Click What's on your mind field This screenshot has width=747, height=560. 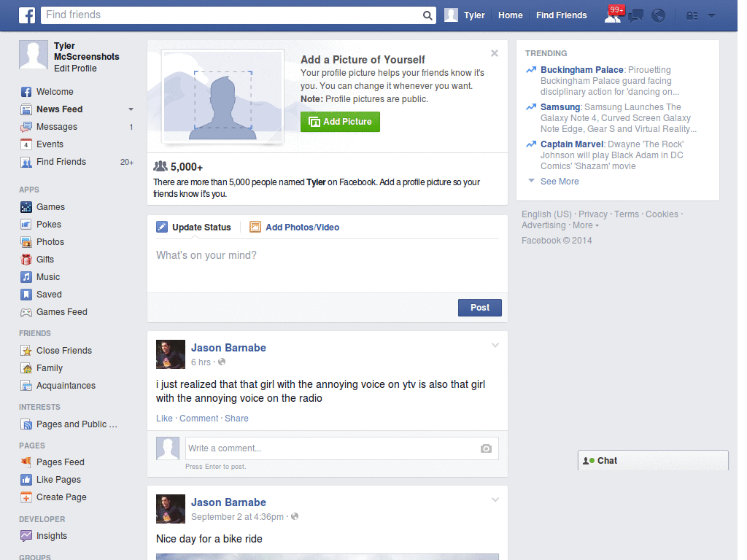[x=328, y=265]
